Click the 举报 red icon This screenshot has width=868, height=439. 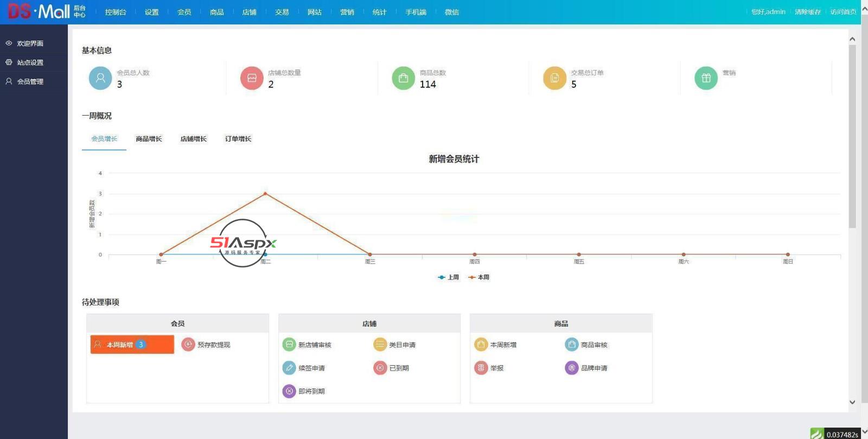tap(481, 367)
